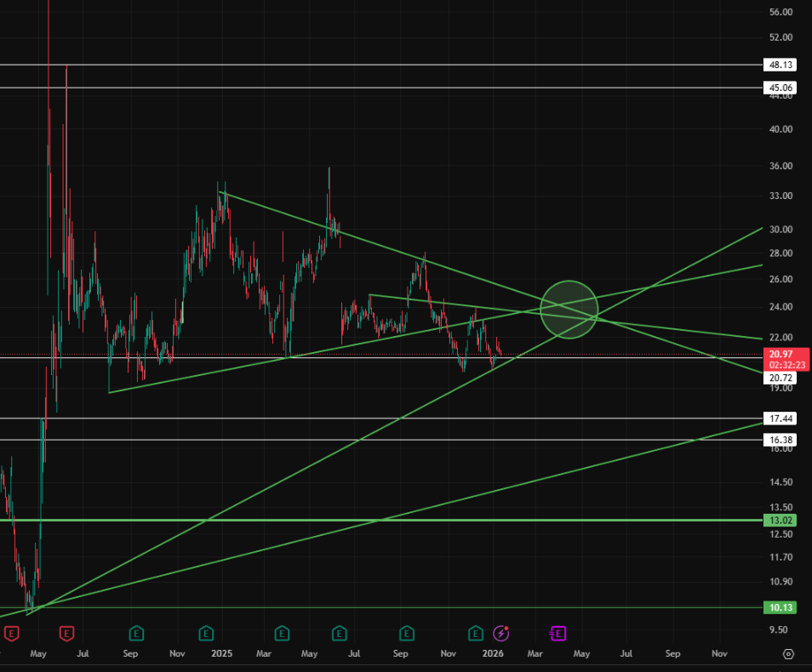
Task: Click the 22.00 price axis value
Action: [x=781, y=338]
